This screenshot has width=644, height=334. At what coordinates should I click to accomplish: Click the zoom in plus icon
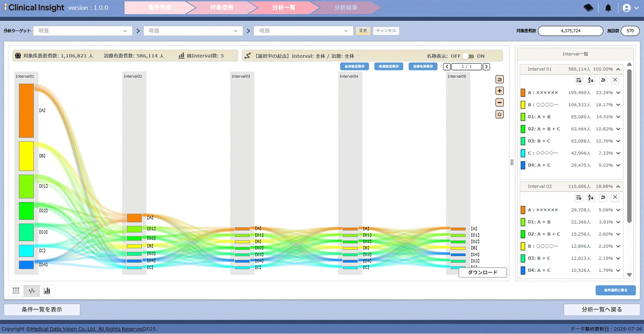click(x=500, y=91)
